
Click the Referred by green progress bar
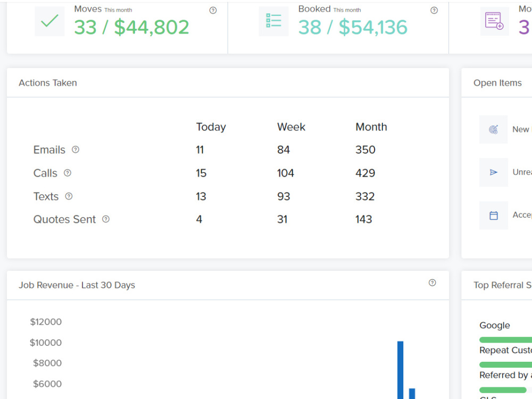503,390
